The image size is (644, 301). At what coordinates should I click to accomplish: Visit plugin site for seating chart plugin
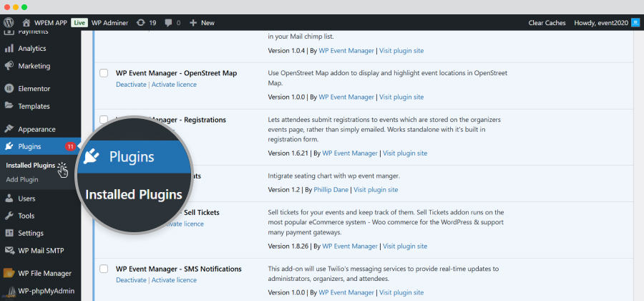point(376,190)
